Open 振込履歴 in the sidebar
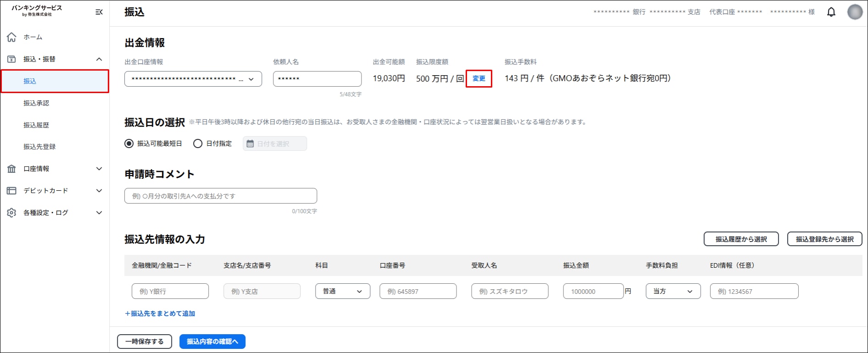The width and height of the screenshot is (868, 353). coord(36,125)
